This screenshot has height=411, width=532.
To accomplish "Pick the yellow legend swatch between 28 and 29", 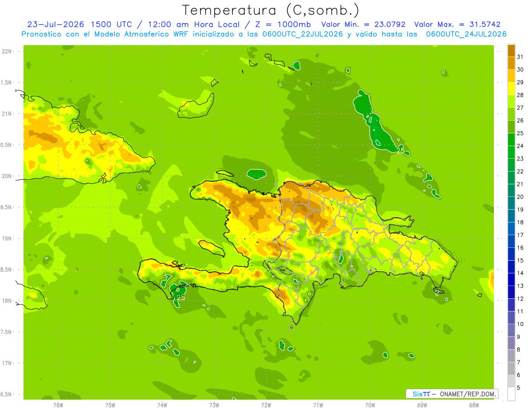I will click(x=511, y=88).
